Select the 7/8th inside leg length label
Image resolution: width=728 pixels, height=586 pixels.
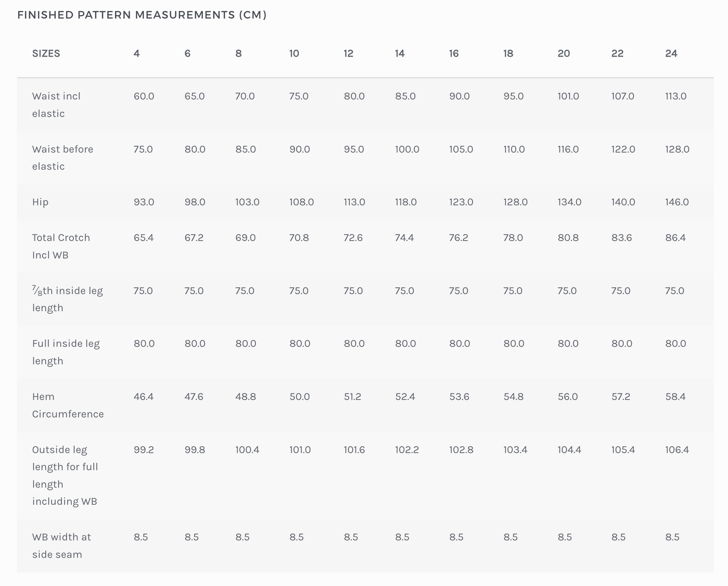click(68, 299)
